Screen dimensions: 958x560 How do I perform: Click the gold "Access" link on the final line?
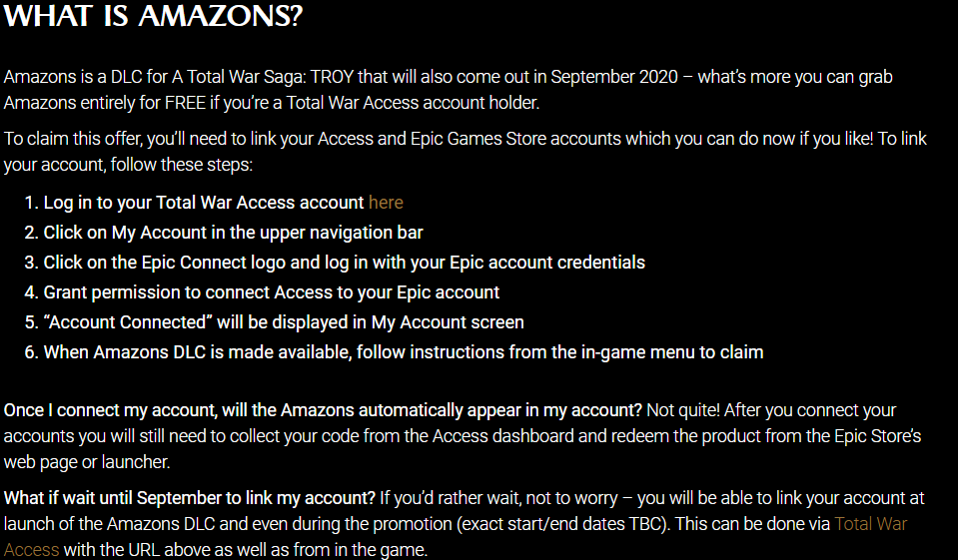pos(32,550)
